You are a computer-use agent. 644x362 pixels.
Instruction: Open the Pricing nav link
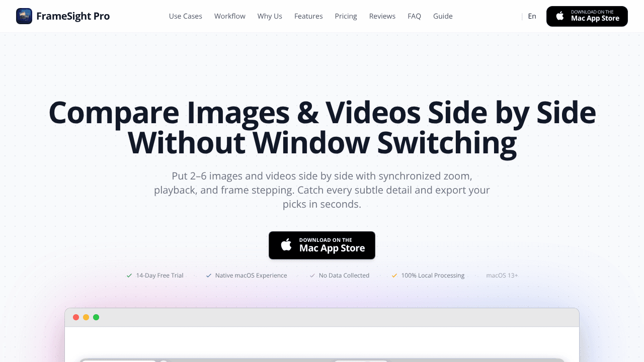click(346, 16)
